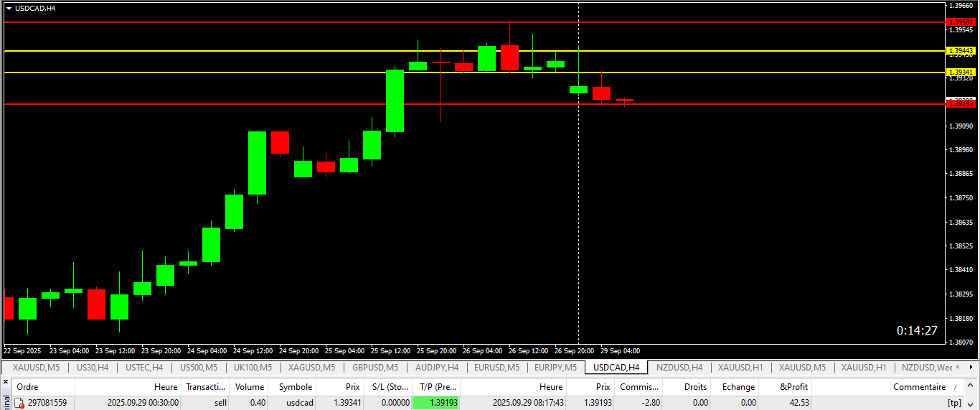
Task: Sort by the Transacti... column header
Action: [x=204, y=386]
